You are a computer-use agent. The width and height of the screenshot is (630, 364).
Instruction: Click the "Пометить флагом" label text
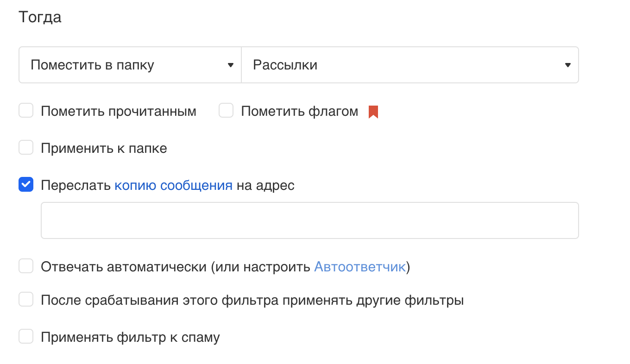(299, 112)
